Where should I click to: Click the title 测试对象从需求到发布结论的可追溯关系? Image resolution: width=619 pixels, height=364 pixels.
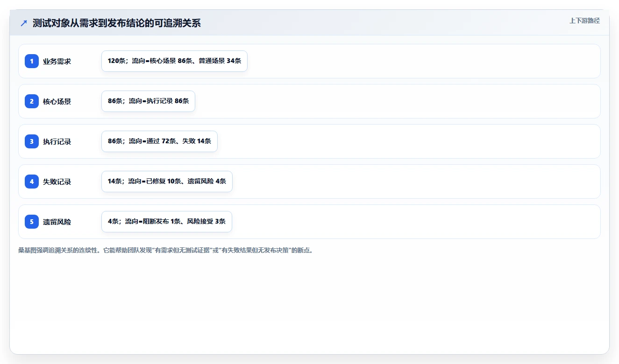tap(117, 23)
